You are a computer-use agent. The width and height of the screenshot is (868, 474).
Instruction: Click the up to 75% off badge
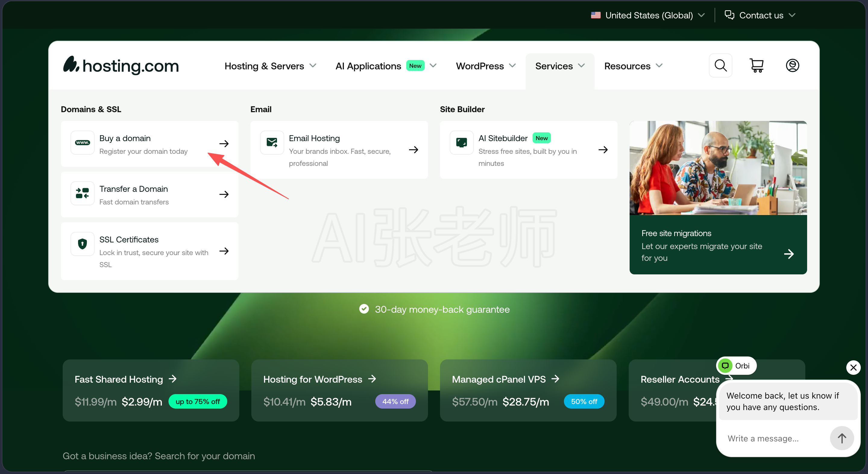198,402
